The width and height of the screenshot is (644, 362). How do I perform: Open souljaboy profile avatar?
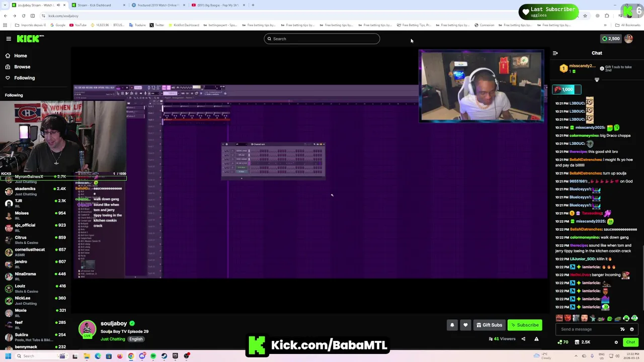(87, 330)
